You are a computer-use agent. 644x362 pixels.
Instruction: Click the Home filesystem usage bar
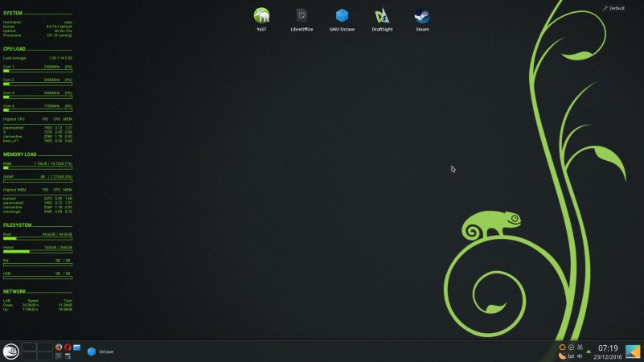point(38,252)
